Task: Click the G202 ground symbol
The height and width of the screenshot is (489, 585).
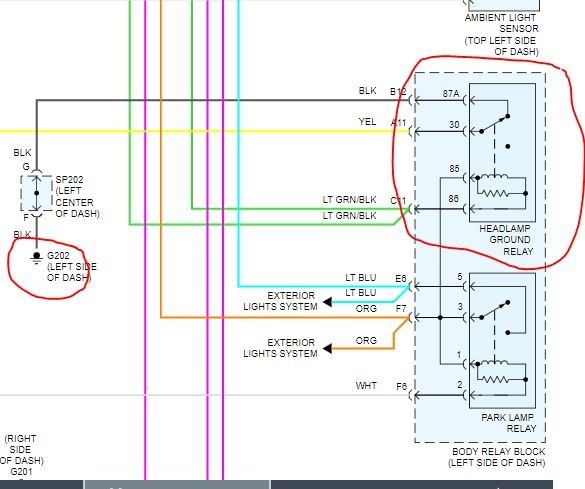Action: pyautogui.click(x=37, y=258)
